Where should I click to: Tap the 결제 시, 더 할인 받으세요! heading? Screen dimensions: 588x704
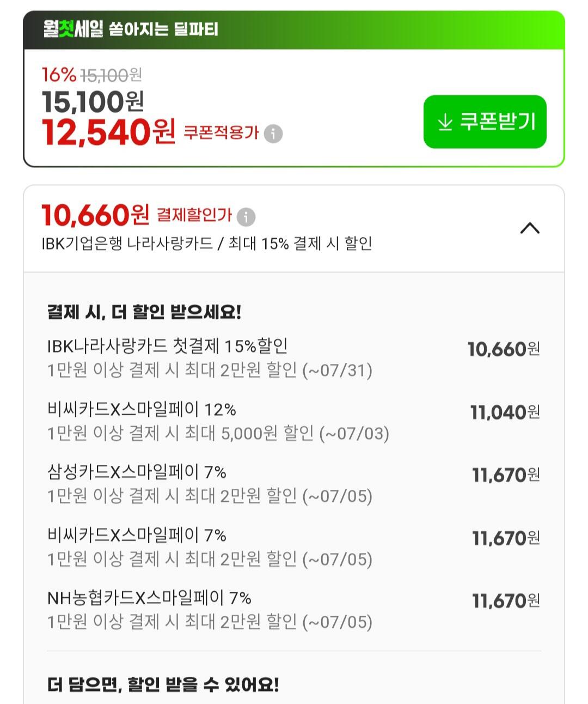144,312
